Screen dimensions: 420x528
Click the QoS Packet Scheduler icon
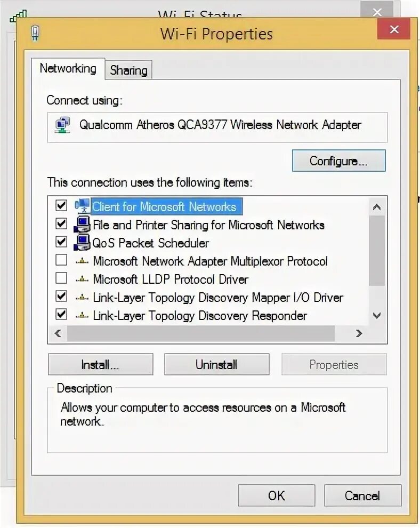click(x=82, y=243)
